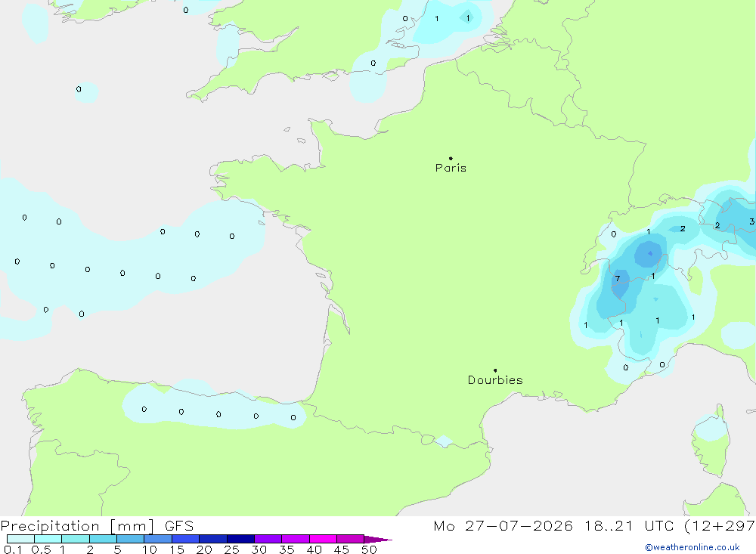Image resolution: width=756 pixels, height=554 pixels.
Task: Select the 20–25 mm legend swatch
Action: (x=213, y=539)
